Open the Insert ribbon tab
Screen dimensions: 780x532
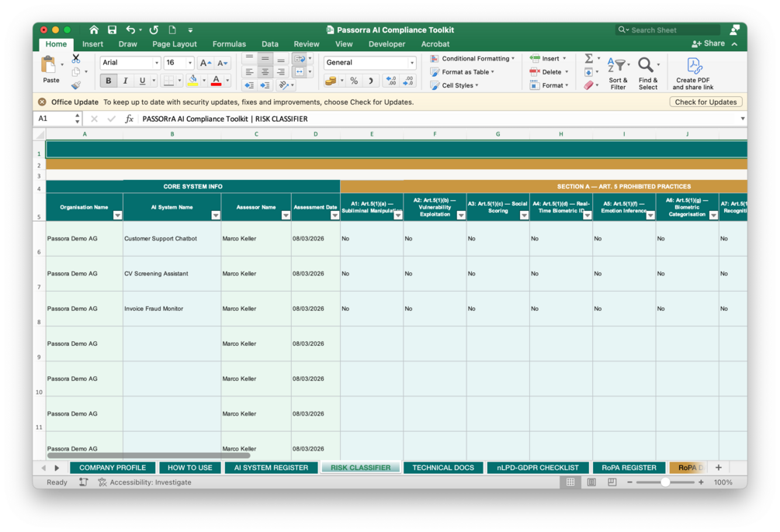click(92, 43)
